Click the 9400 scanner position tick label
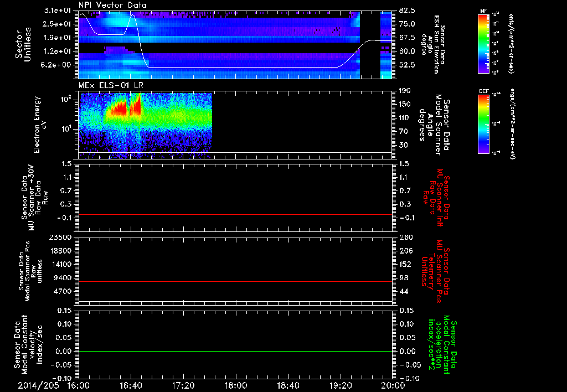The width and height of the screenshot is (567, 392). [63, 278]
